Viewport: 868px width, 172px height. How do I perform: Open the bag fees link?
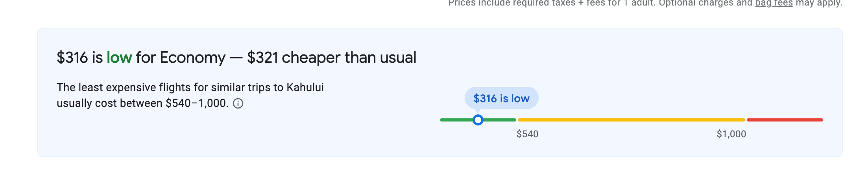(774, 3)
